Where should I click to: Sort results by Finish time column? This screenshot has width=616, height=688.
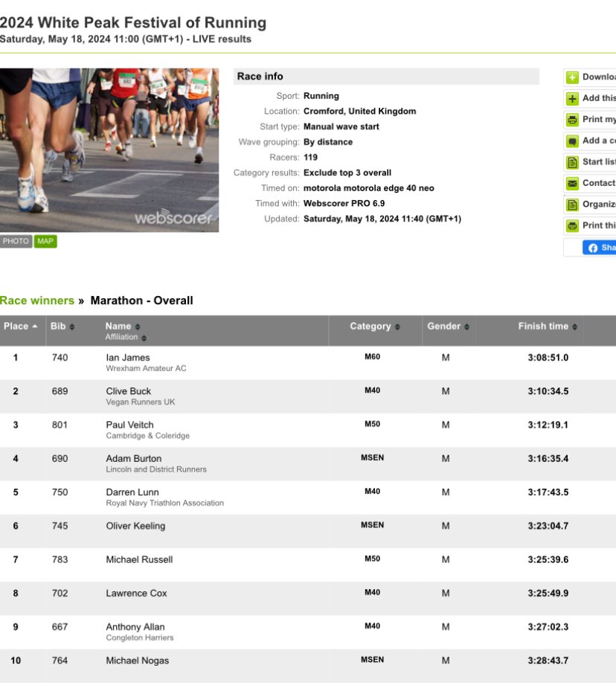click(x=548, y=326)
